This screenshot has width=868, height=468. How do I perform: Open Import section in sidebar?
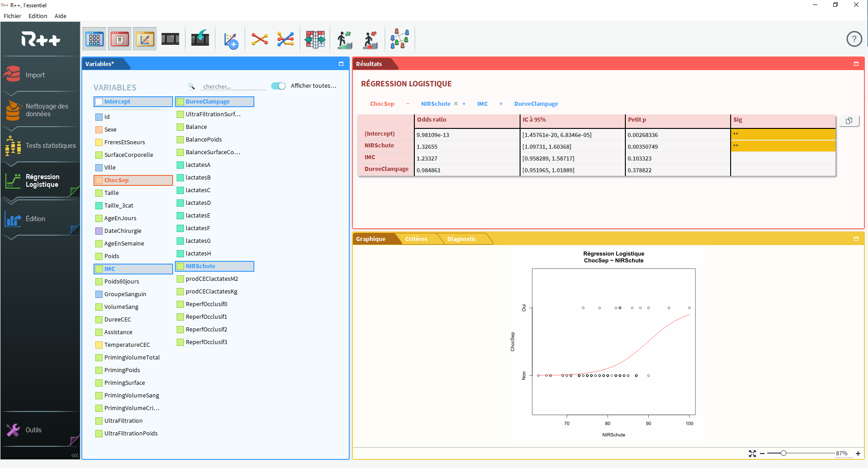click(x=40, y=75)
